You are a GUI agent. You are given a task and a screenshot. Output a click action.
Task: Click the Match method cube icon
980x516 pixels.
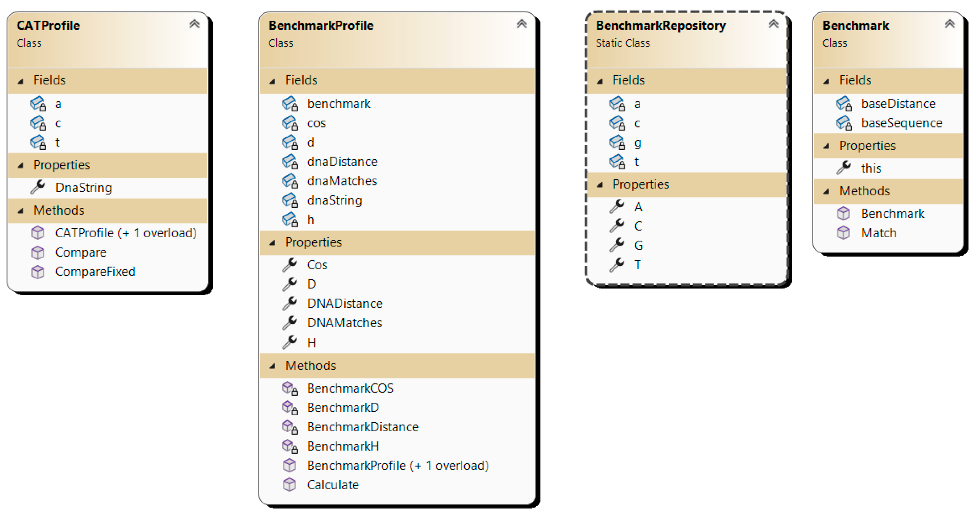pos(843,233)
